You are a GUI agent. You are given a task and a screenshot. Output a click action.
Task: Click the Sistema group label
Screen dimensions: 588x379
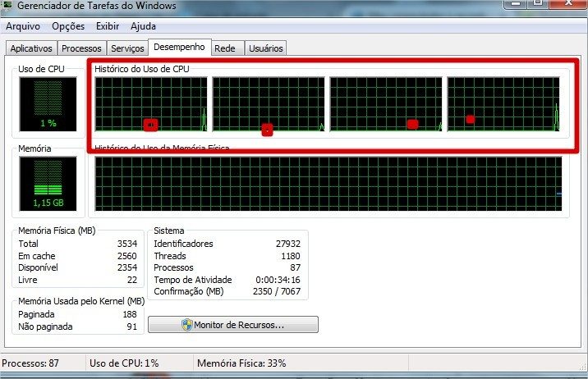[x=168, y=231]
